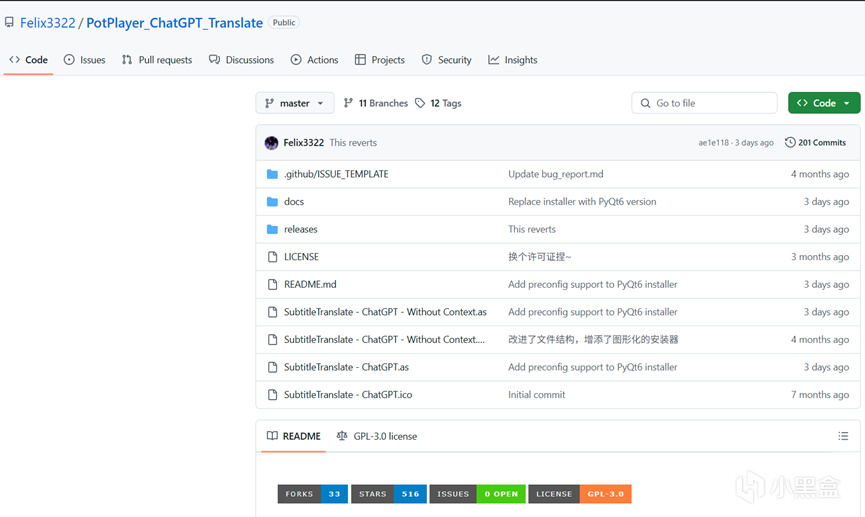
Task: Click file icon for SubtitleTranslate - ChatGPT.as
Action: pos(272,367)
